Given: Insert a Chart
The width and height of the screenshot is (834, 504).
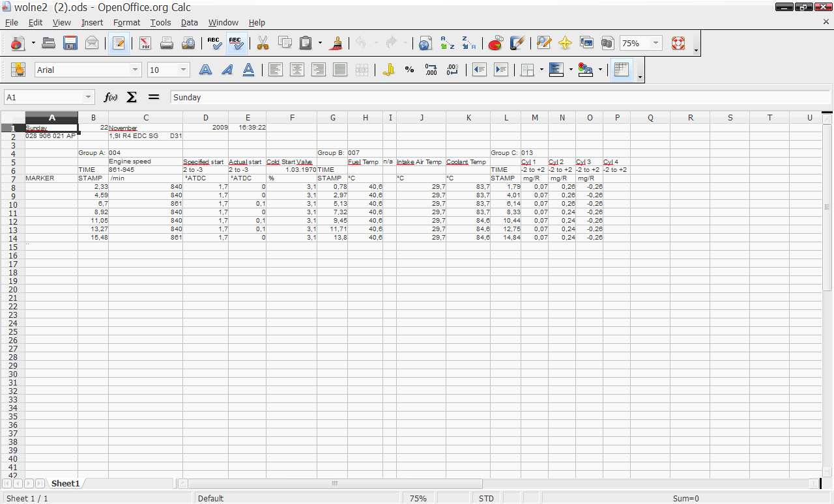Looking at the screenshot, I should click(x=496, y=44).
